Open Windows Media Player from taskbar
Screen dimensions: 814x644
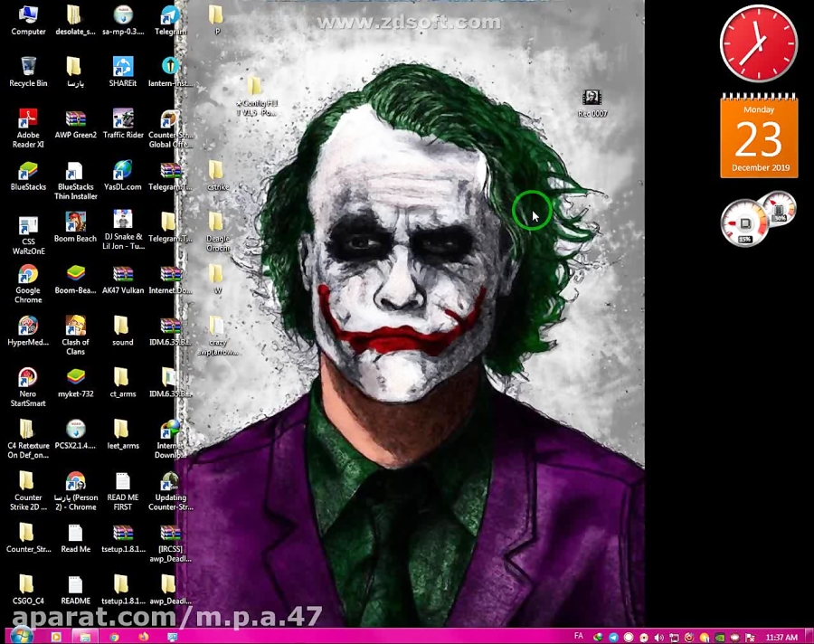(x=56, y=636)
